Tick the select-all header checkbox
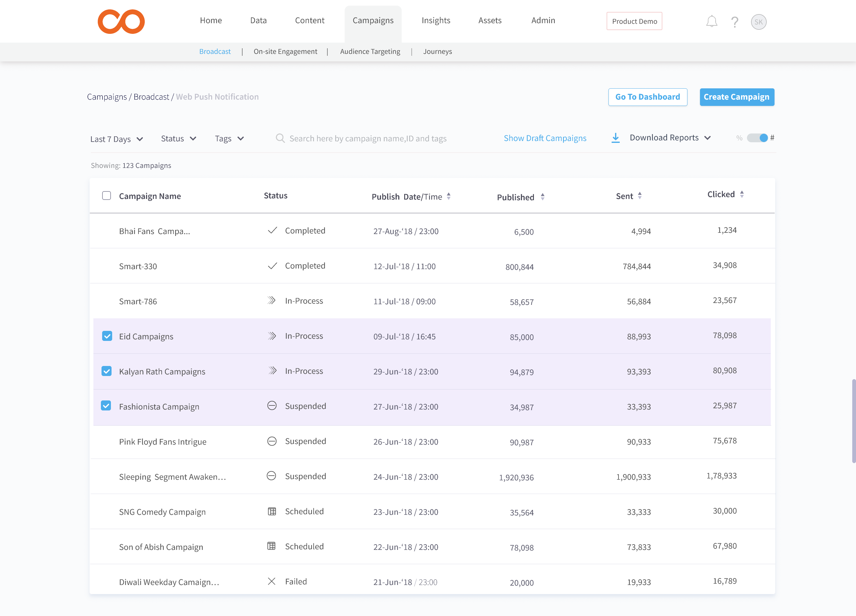The image size is (856, 616). pyautogui.click(x=107, y=196)
